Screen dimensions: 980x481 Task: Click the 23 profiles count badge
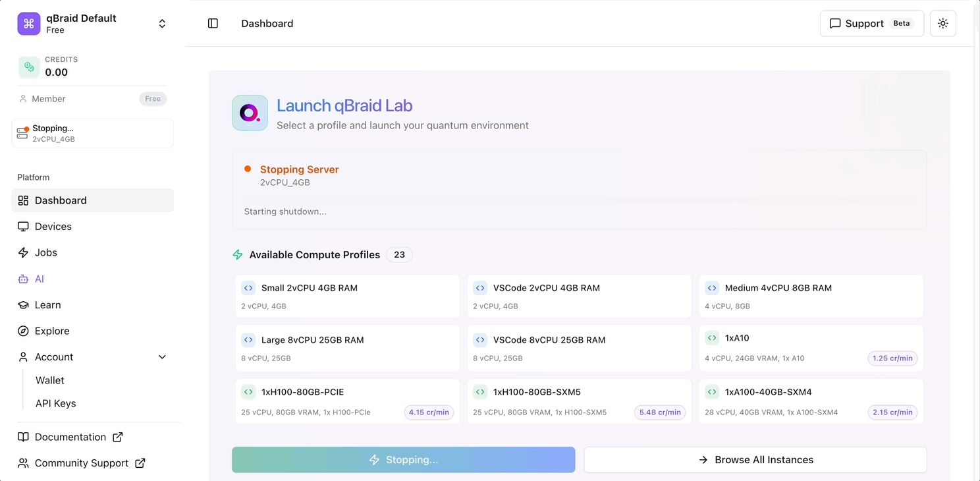pyautogui.click(x=399, y=255)
